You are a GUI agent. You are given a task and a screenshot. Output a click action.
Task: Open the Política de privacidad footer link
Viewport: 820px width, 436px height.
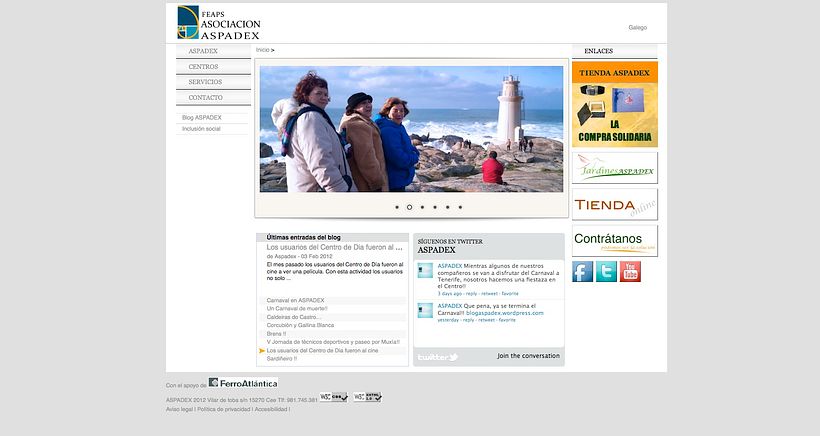[x=224, y=409]
